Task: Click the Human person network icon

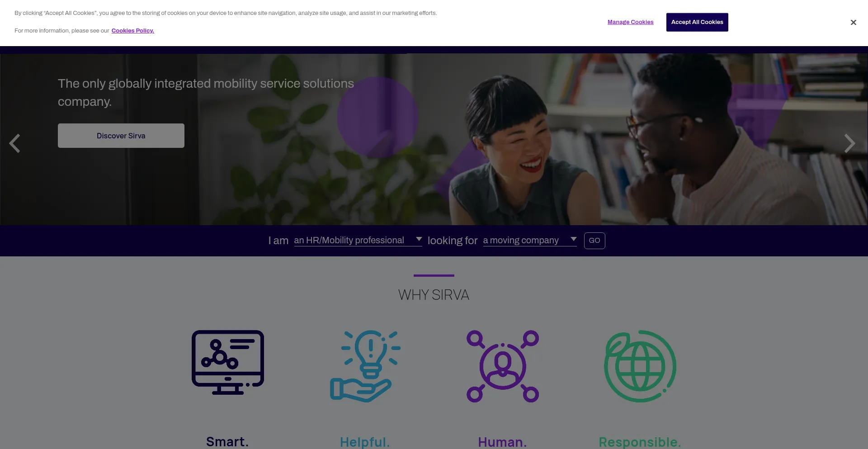Action: 503,366
